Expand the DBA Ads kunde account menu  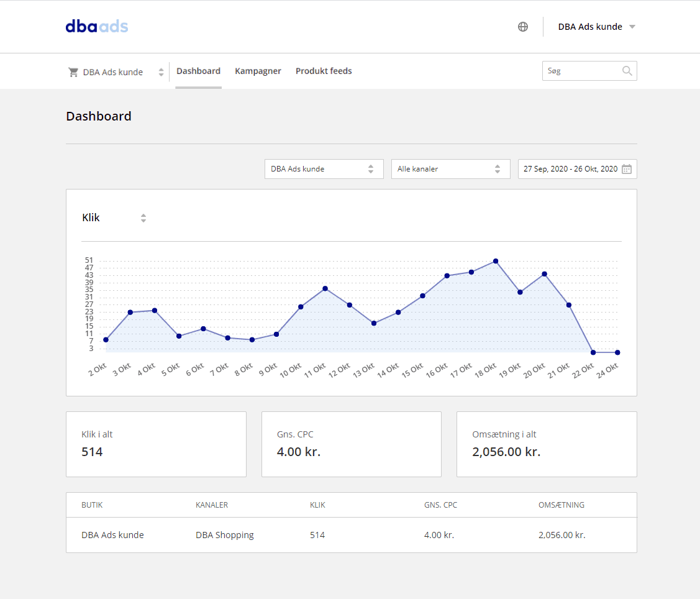coord(596,27)
